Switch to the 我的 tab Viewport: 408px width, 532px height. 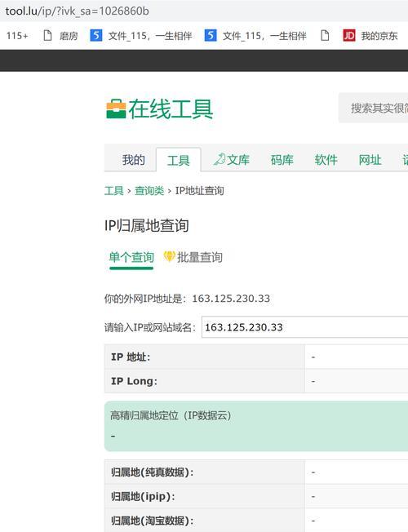point(133,160)
